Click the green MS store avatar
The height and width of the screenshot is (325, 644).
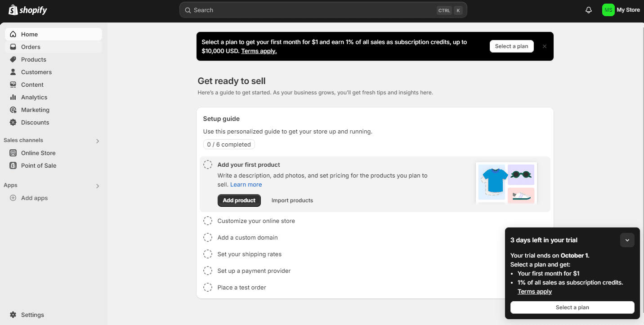tap(608, 10)
